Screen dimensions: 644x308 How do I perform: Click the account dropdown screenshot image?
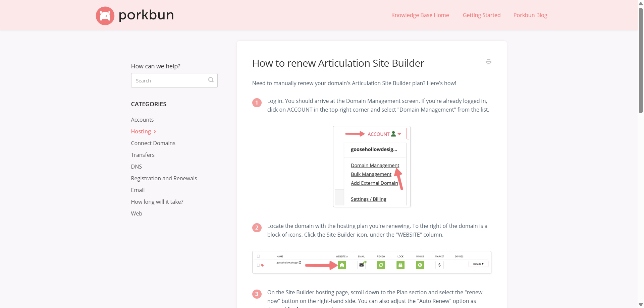[x=372, y=167]
